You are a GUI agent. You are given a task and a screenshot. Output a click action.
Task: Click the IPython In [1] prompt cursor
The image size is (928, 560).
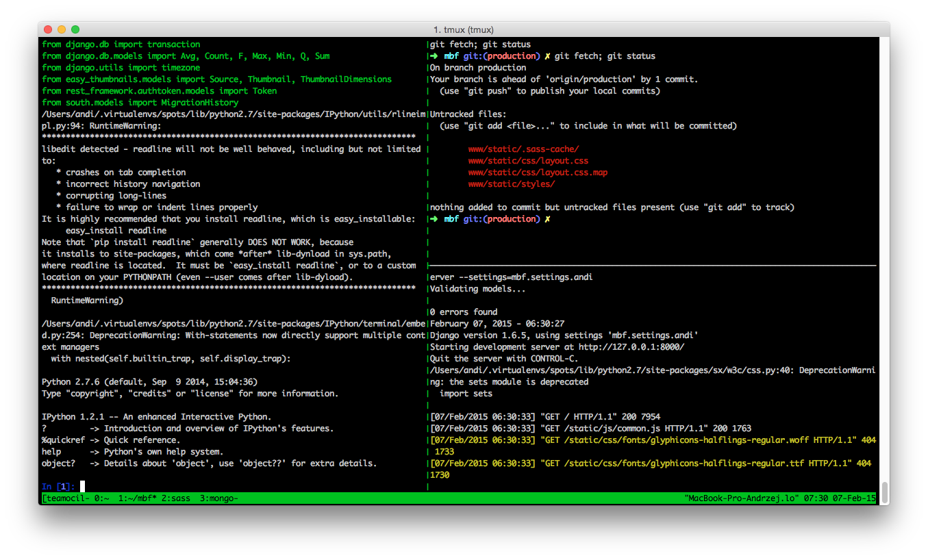(x=82, y=487)
